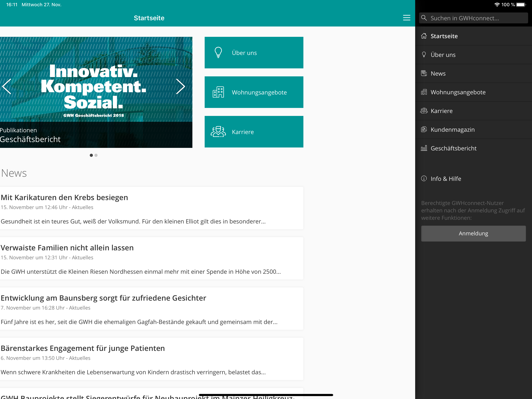Tap the info circle icon

[x=424, y=179]
